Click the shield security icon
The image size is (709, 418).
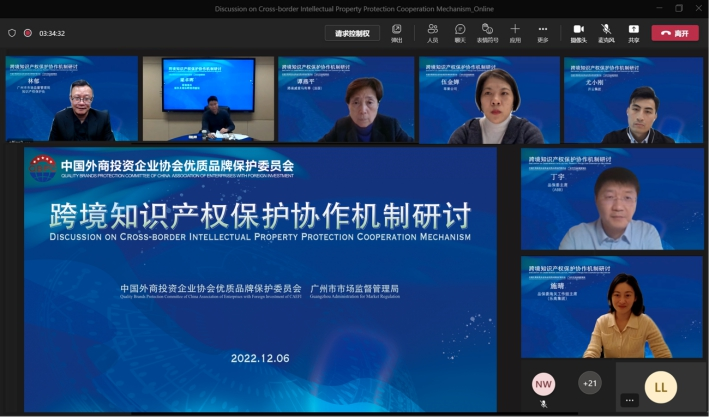click(12, 33)
